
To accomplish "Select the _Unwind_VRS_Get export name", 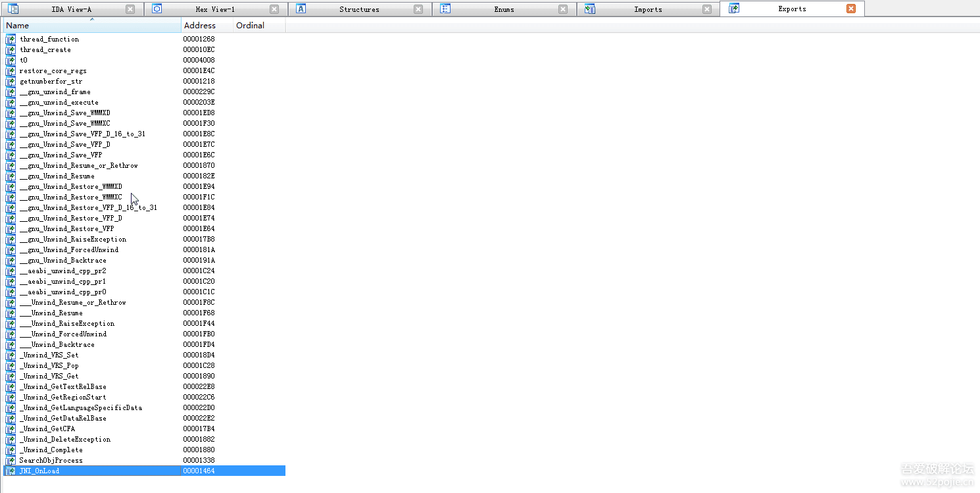I will coord(49,376).
